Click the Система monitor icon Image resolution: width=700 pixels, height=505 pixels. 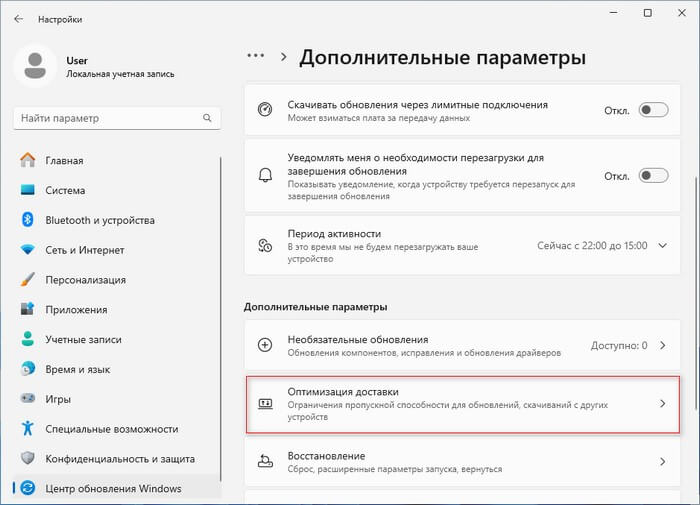pos(28,190)
